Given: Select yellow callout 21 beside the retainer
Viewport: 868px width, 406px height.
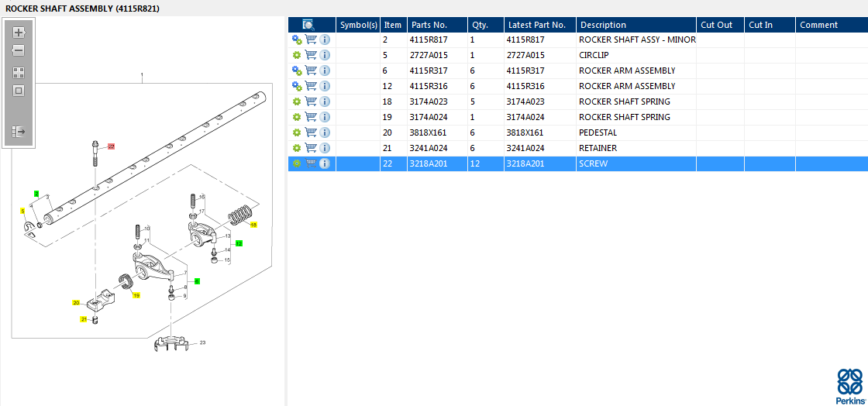Looking at the screenshot, I should tap(84, 319).
